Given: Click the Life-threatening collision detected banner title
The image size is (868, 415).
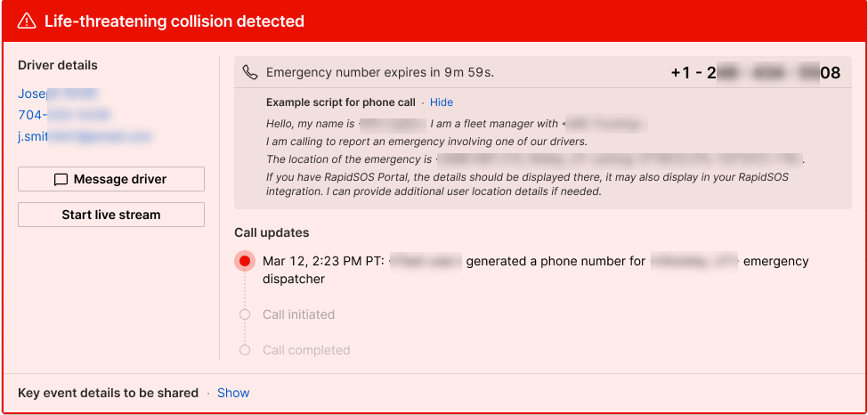Looking at the screenshot, I should click(174, 21).
